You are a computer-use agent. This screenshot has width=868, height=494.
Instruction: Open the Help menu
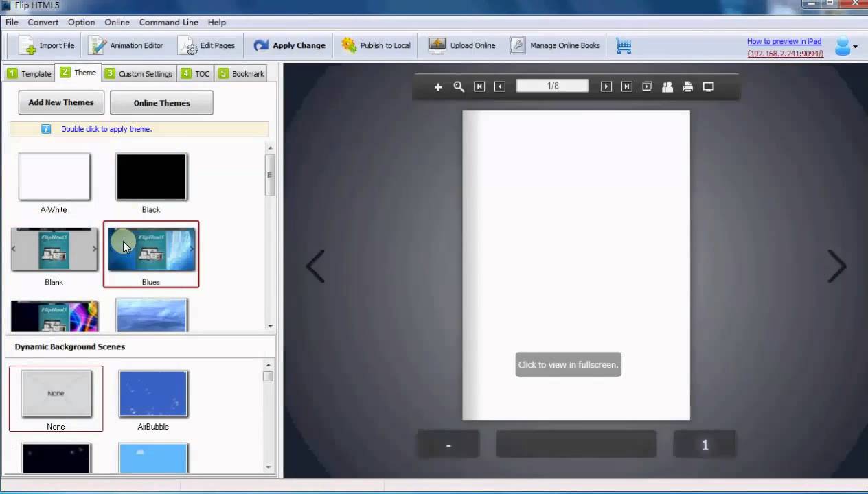coord(217,22)
